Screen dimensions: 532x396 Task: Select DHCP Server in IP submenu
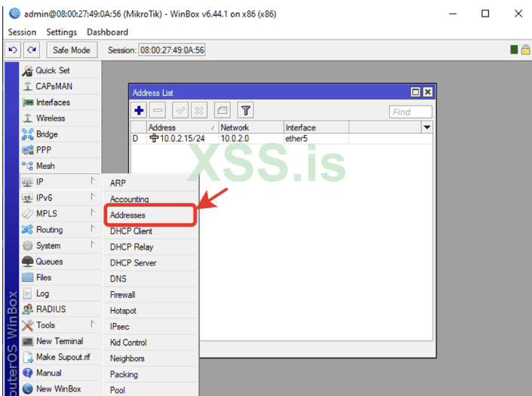150,262
